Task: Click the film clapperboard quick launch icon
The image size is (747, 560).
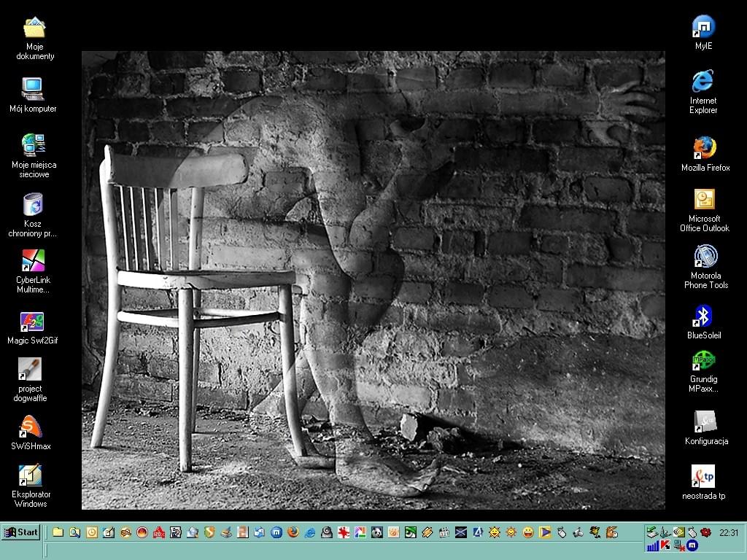Action: point(444,532)
